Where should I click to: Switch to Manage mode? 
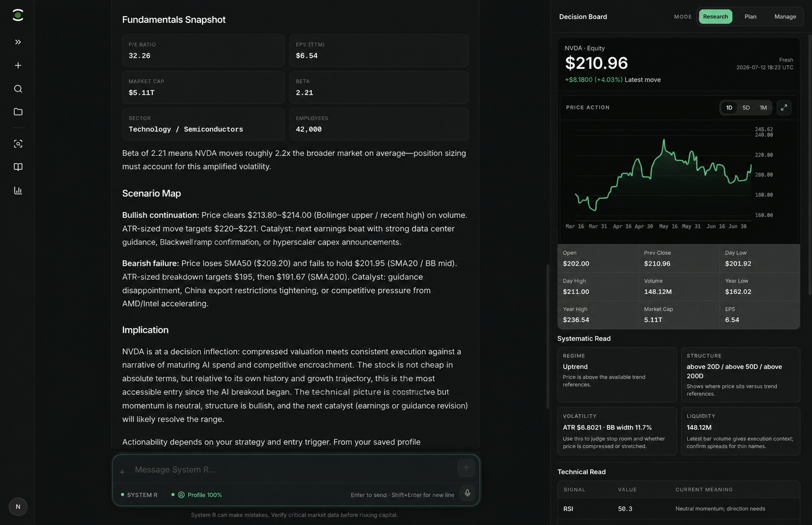click(x=785, y=17)
